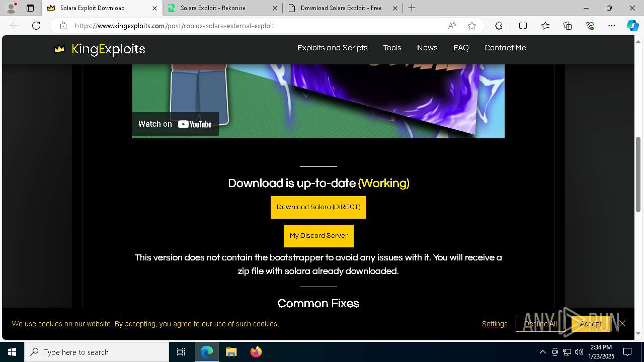Viewport: 644px width, 362px height.
Task: Open the volume control tray icon
Action: click(x=579, y=352)
